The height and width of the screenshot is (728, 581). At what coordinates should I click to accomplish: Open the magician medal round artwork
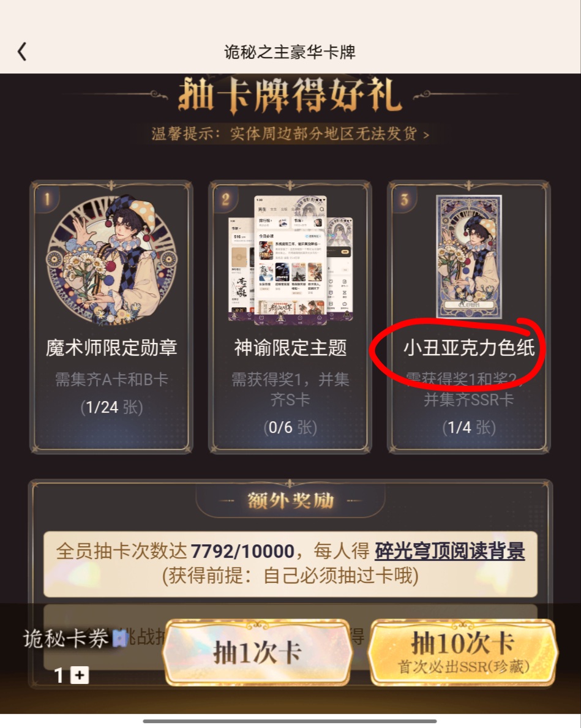111,259
